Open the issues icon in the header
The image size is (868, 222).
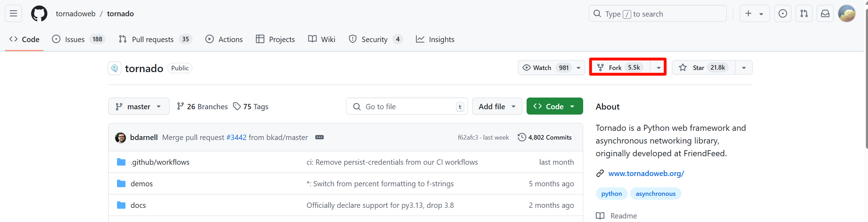783,13
